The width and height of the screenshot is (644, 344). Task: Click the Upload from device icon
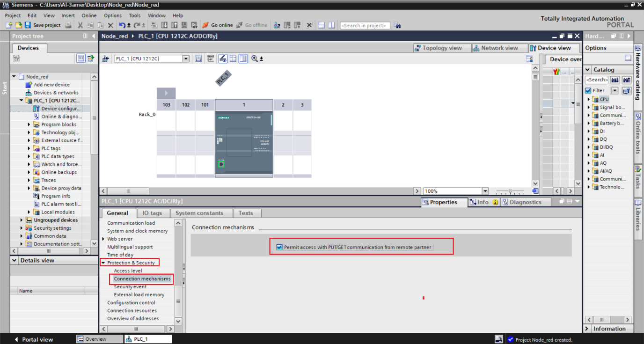click(175, 25)
